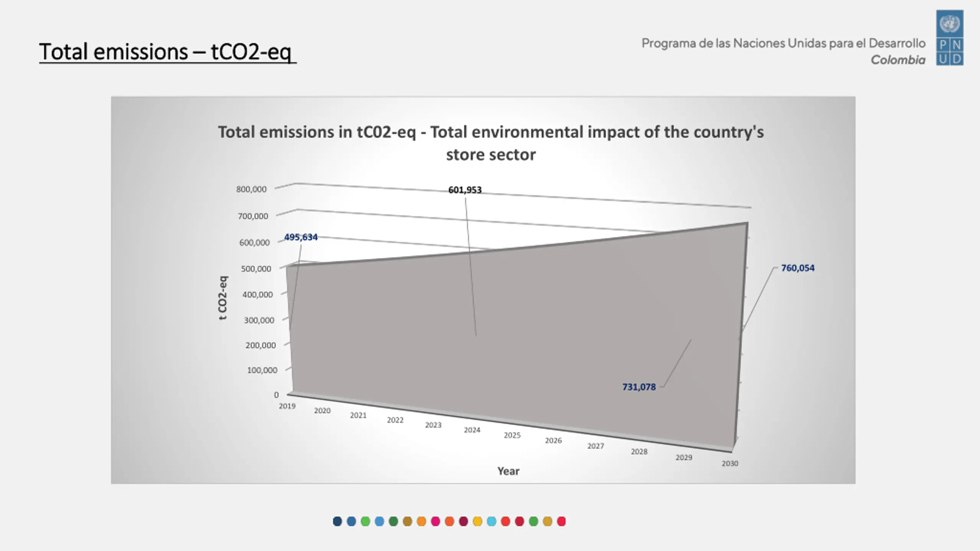Click the 0 value on the vertical axis

(276, 395)
